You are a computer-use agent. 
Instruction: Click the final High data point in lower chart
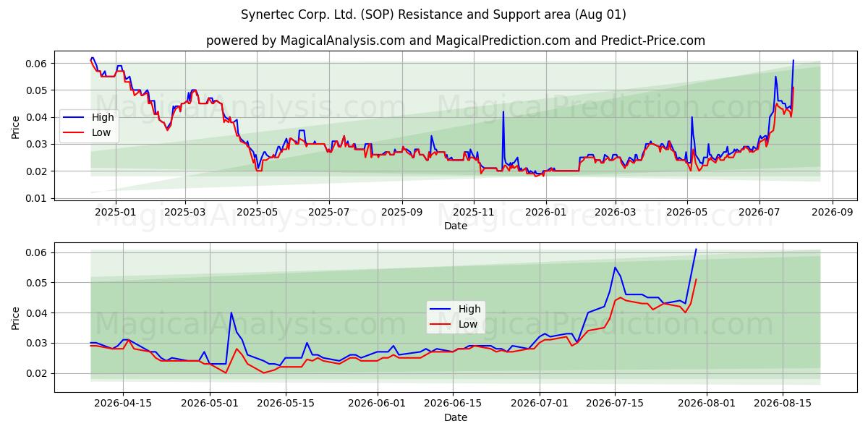(696, 250)
